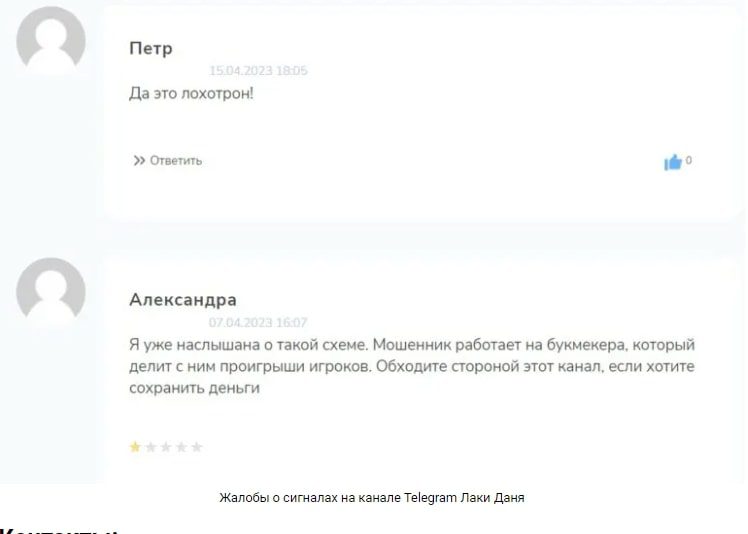Open the author name Петр
The width and height of the screenshot is (748, 534).
151,49
